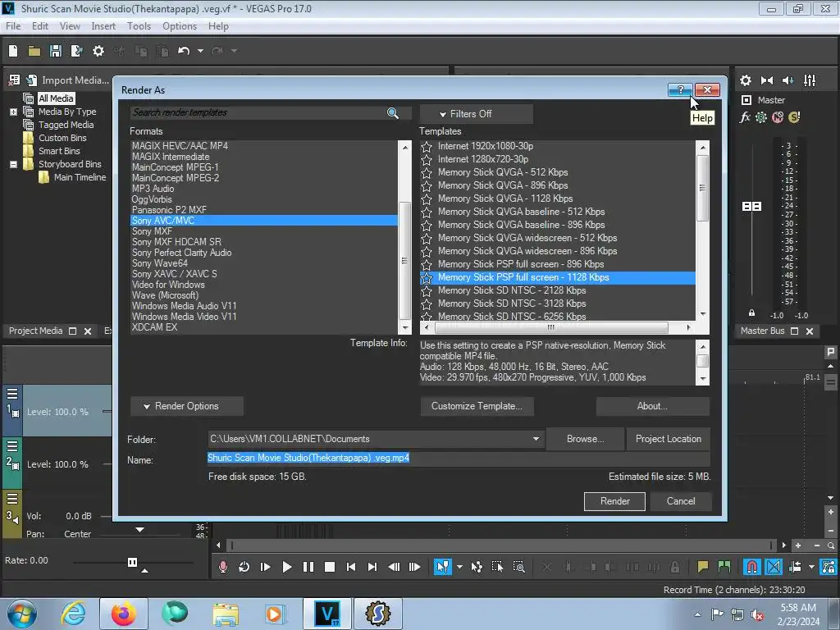
Task: Click the Import Media icon
Action: [32, 80]
